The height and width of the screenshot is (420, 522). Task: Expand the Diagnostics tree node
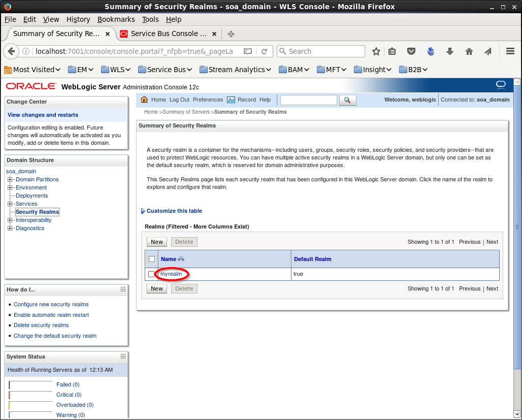10,228
